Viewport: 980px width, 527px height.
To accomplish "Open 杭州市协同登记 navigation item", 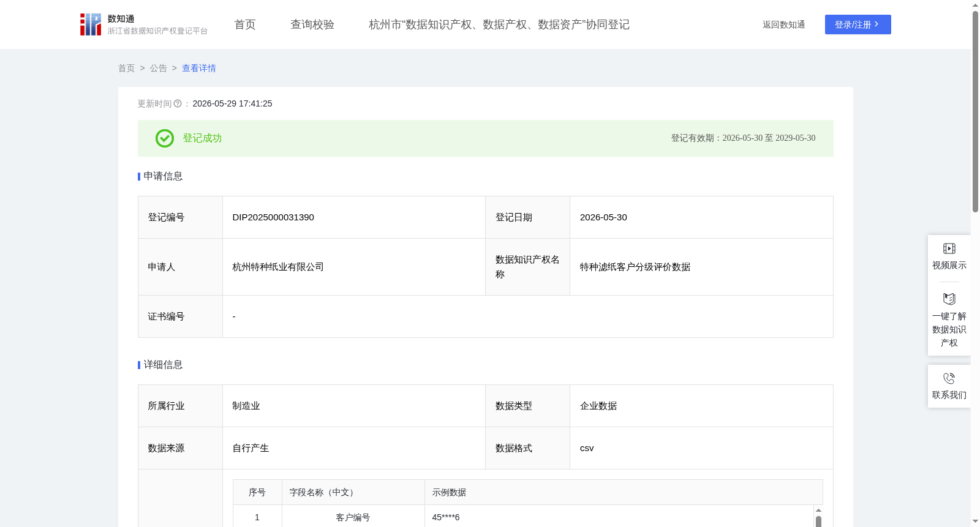I will click(499, 24).
